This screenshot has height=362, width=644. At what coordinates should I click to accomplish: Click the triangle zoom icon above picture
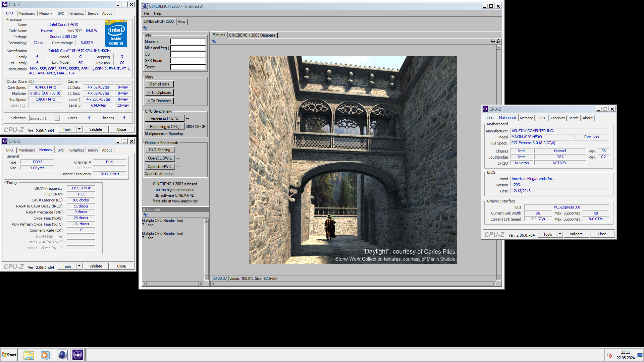[498, 42]
